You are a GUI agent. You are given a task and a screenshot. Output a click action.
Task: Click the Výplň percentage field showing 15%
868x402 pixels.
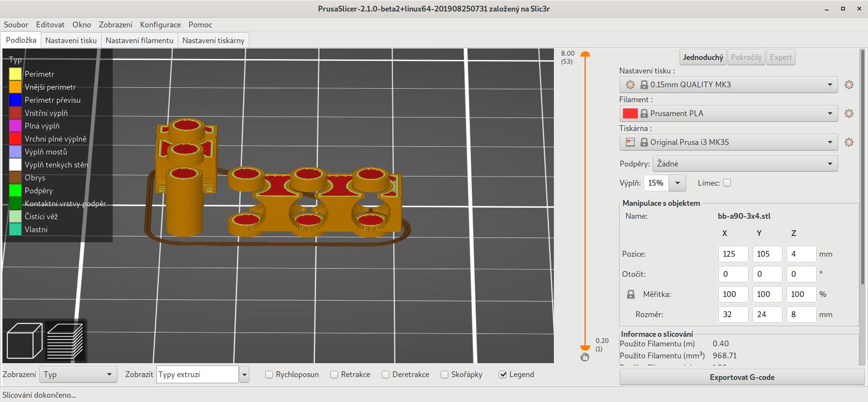[x=656, y=183]
